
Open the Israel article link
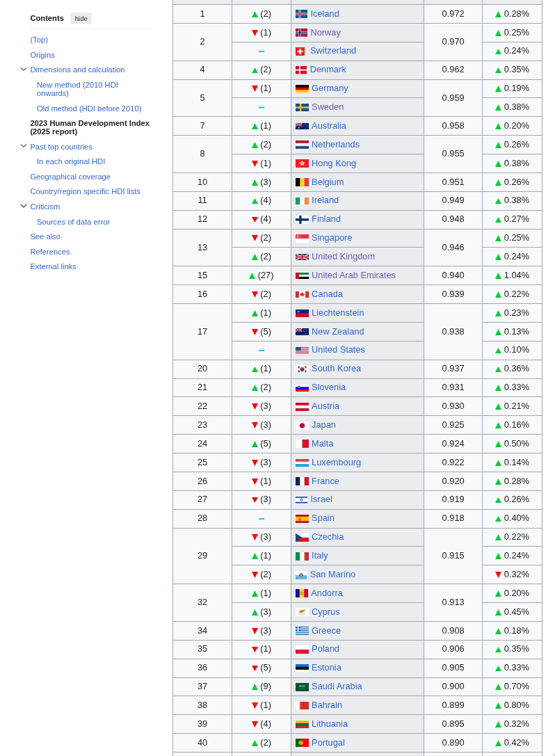[321, 499]
